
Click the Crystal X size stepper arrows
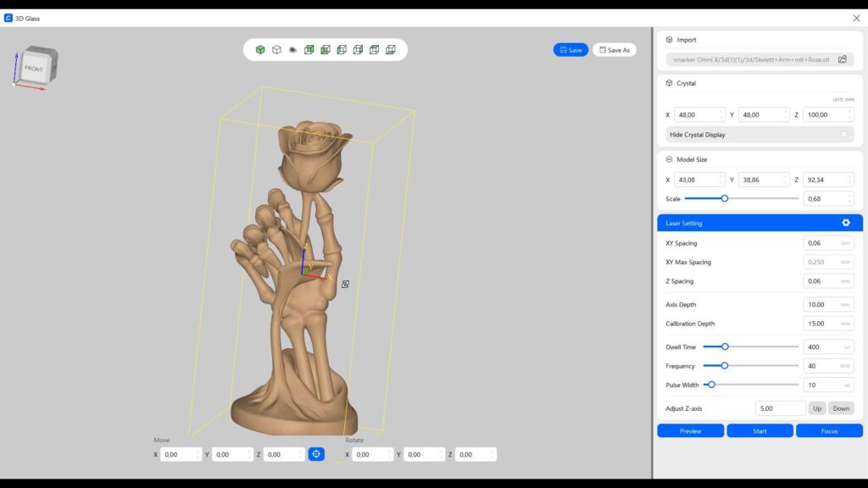point(721,114)
